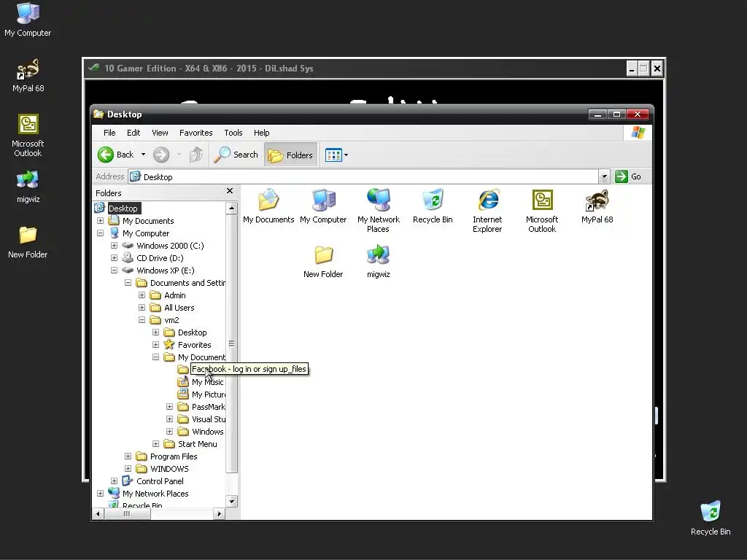Select My Network Places icon in file pane
747x560 pixels.
click(x=379, y=210)
